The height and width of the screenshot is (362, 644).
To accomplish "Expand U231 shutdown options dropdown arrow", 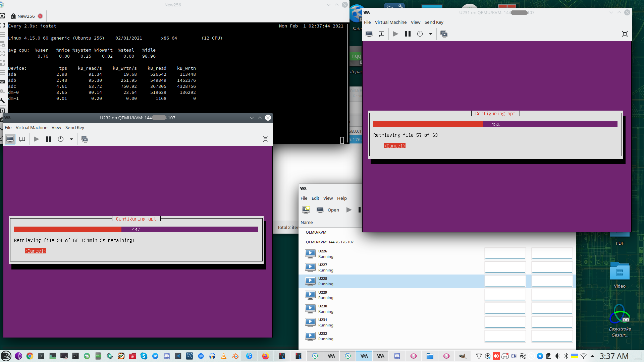I will click(431, 34).
